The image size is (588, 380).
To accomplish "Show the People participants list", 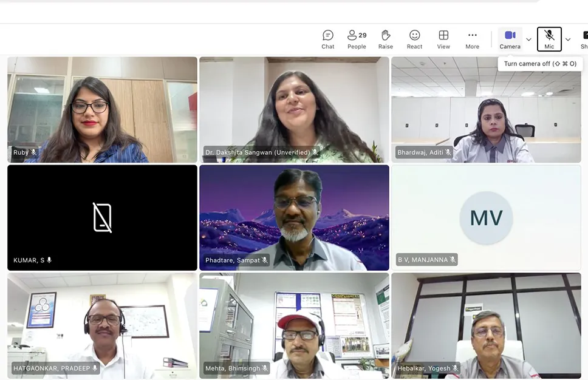I will (x=357, y=39).
